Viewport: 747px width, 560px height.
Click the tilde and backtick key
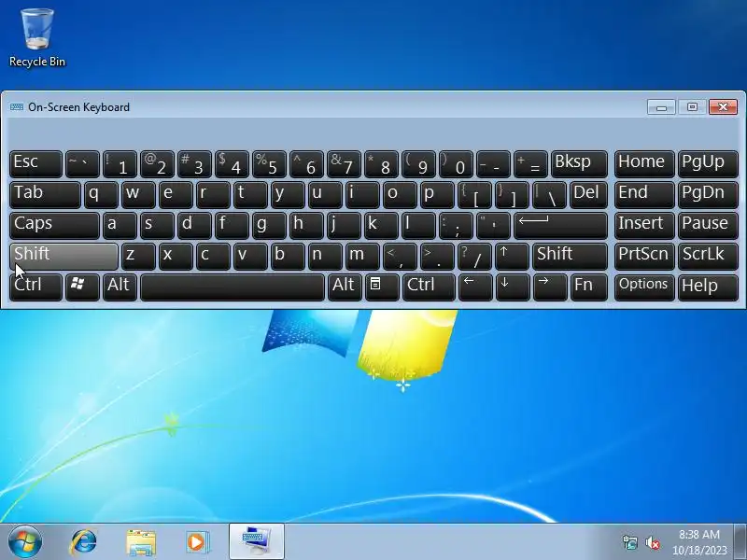[82, 164]
